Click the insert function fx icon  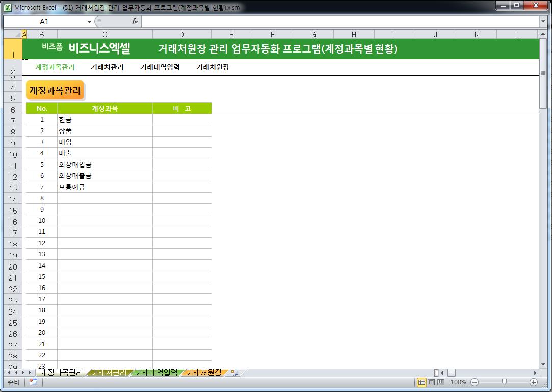click(135, 21)
